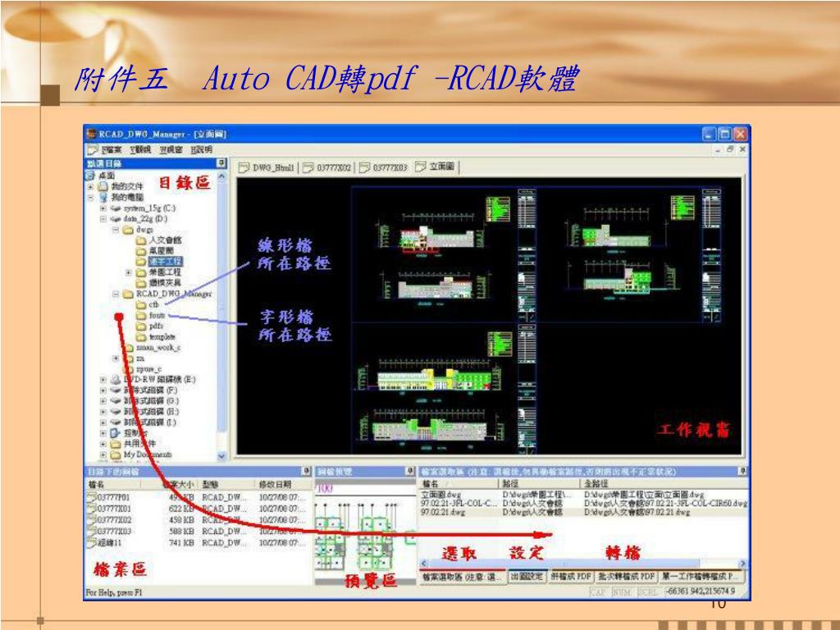Open the 批次轉檔成 PDF tab

coord(626,577)
